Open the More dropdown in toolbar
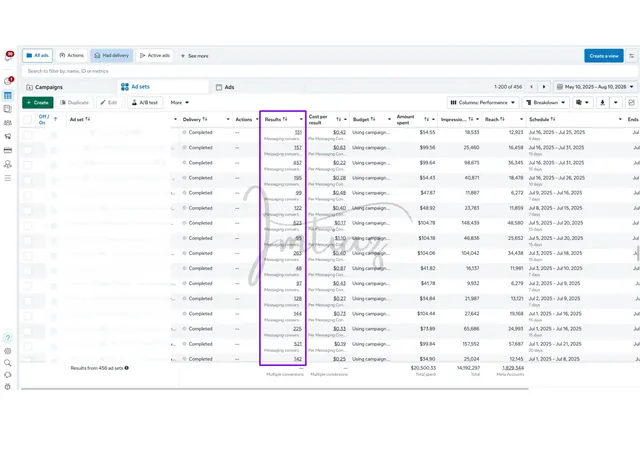 tap(180, 102)
